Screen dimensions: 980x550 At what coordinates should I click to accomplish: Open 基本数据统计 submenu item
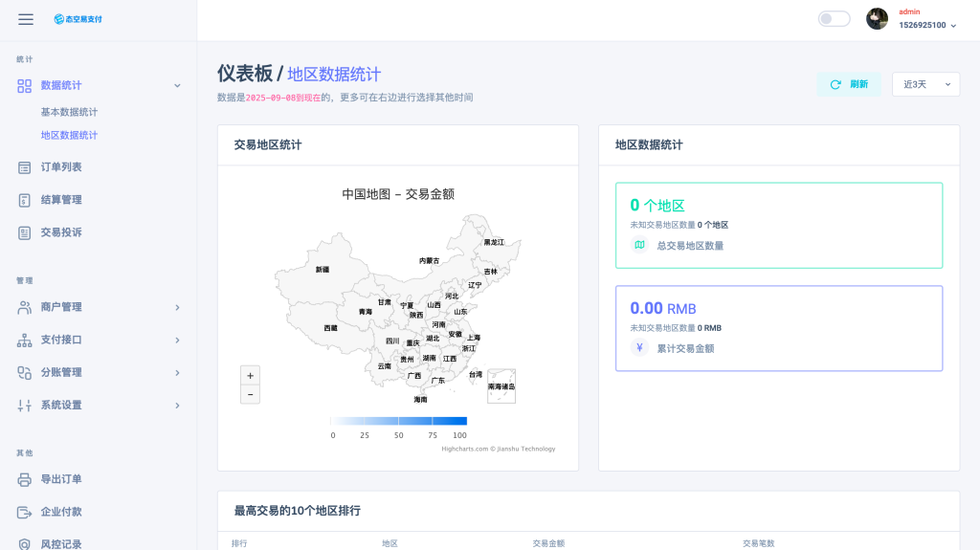click(x=69, y=112)
